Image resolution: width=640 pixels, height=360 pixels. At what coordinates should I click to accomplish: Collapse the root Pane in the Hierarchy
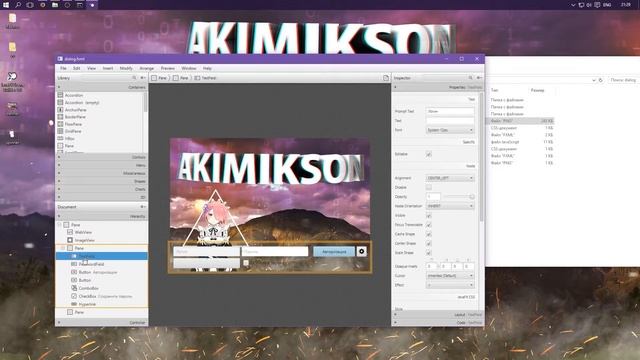pyautogui.click(x=60, y=224)
